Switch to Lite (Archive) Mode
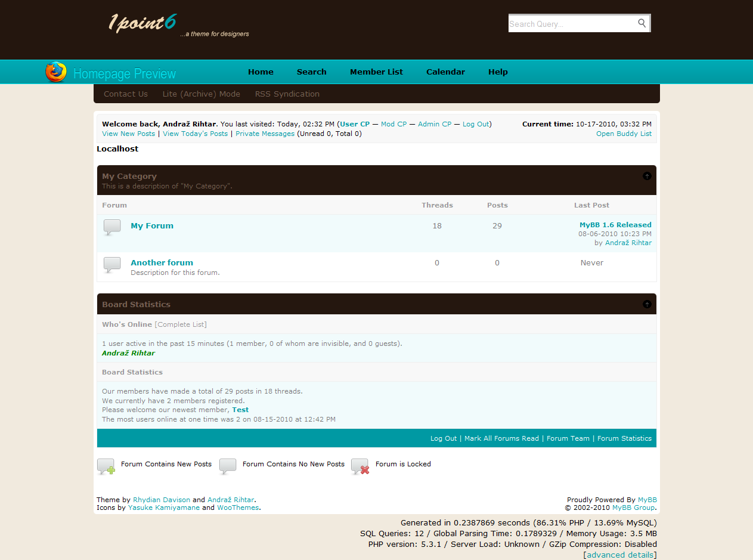Screen dimensions: 753x560 tap(202, 94)
